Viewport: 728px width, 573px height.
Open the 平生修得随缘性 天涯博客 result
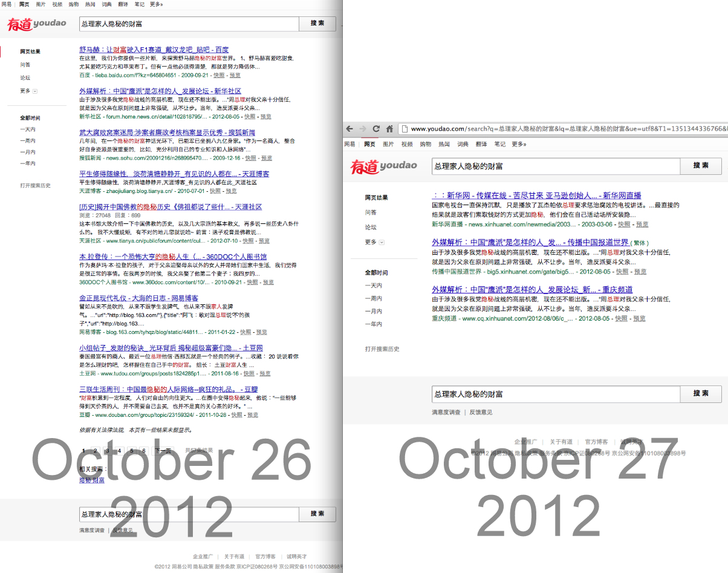point(174,174)
